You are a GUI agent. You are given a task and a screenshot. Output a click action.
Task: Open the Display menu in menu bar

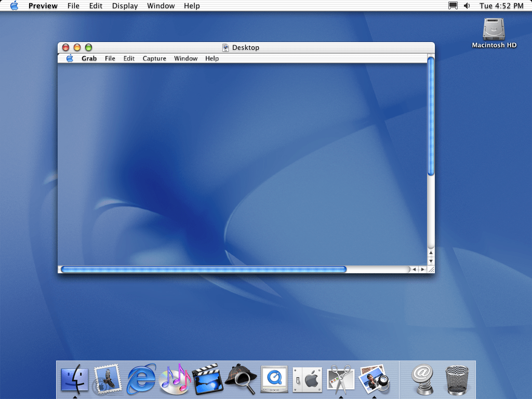(125, 6)
